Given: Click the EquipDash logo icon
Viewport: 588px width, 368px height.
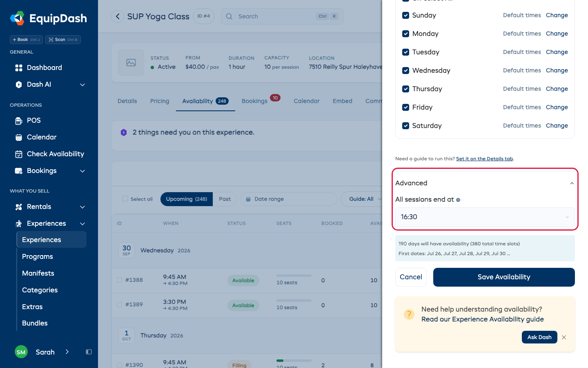Looking at the screenshot, I should [17, 18].
